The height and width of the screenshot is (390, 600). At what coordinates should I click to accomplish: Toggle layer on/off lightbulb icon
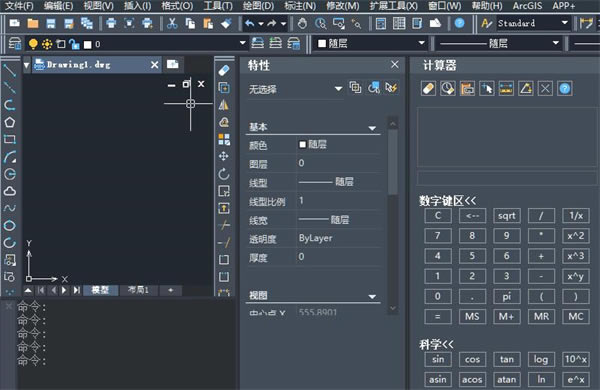pyautogui.click(x=33, y=44)
